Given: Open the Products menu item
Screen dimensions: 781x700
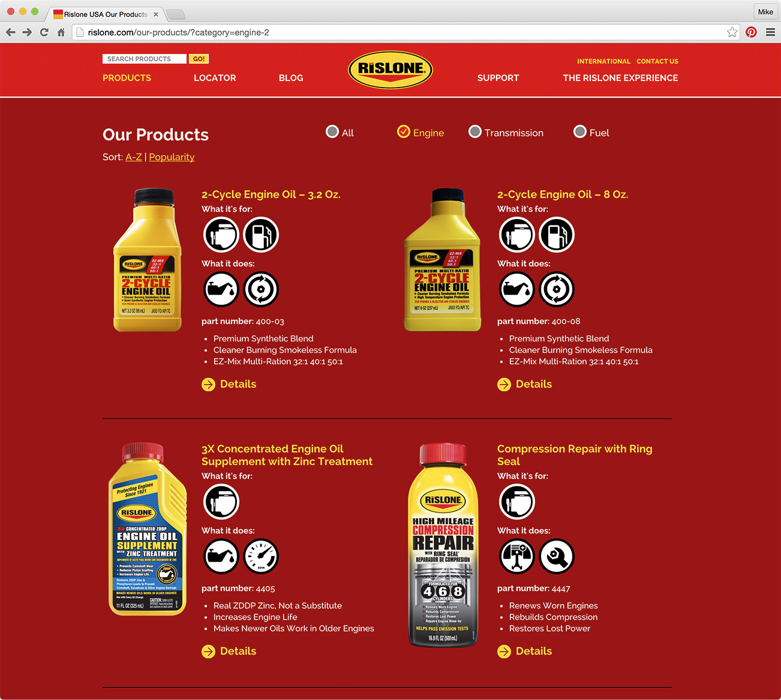Looking at the screenshot, I should (127, 78).
